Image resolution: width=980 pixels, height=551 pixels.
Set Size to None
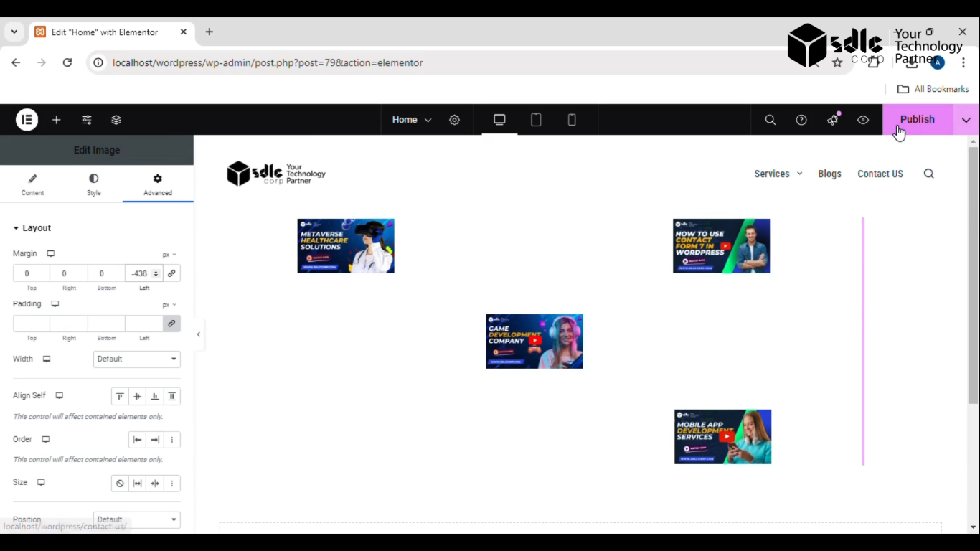[120, 484]
